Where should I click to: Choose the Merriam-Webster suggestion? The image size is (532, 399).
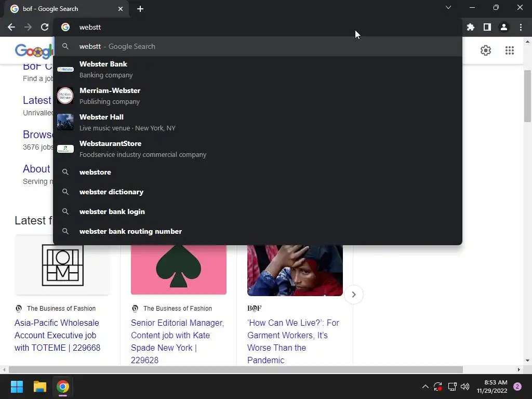pyautogui.click(x=258, y=96)
